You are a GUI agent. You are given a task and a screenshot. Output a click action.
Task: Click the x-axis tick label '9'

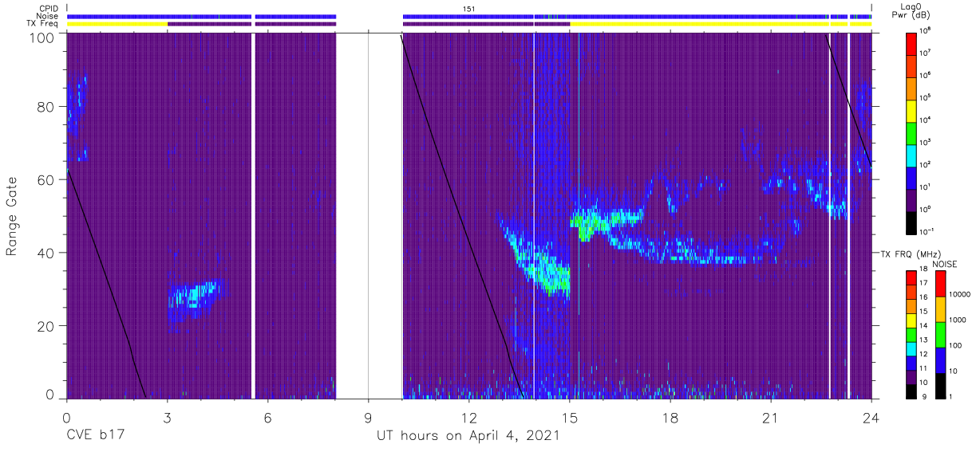coord(368,418)
